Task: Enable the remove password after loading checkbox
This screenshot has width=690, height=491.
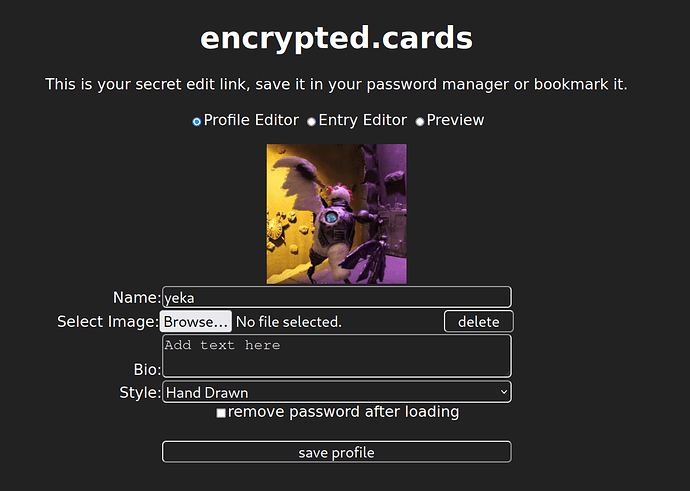Action: 221,413
